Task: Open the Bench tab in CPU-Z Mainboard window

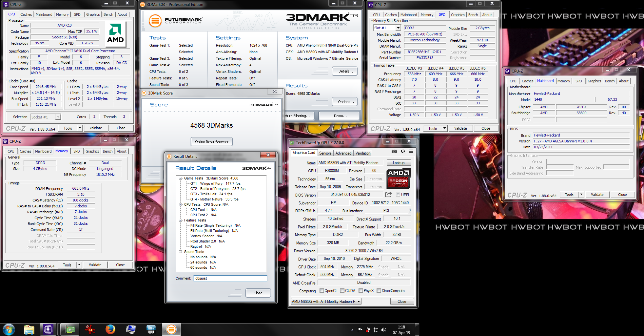Action: click(x=610, y=81)
